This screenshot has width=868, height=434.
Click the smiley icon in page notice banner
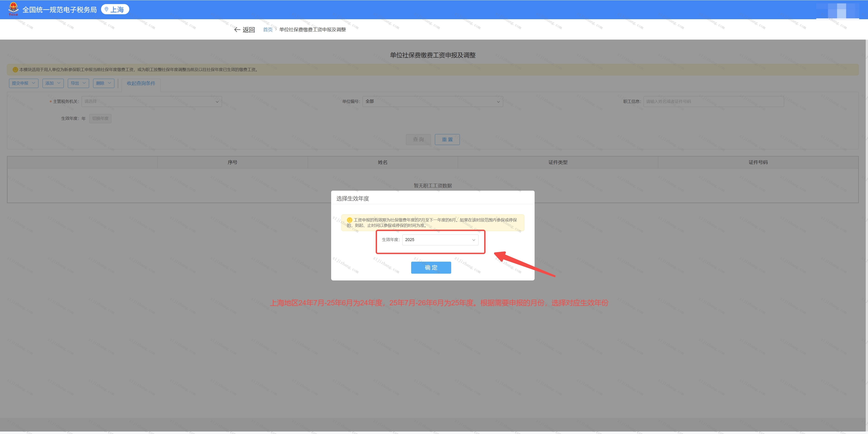[15, 70]
